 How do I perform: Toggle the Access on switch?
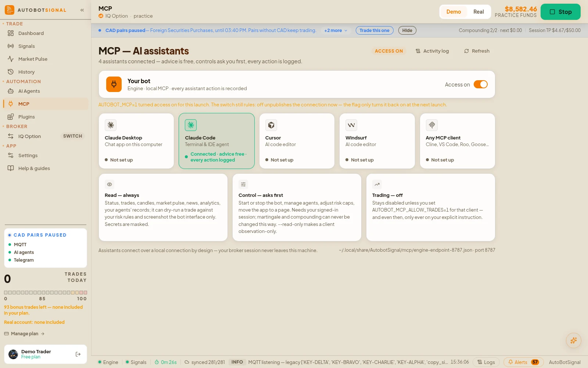click(x=480, y=84)
